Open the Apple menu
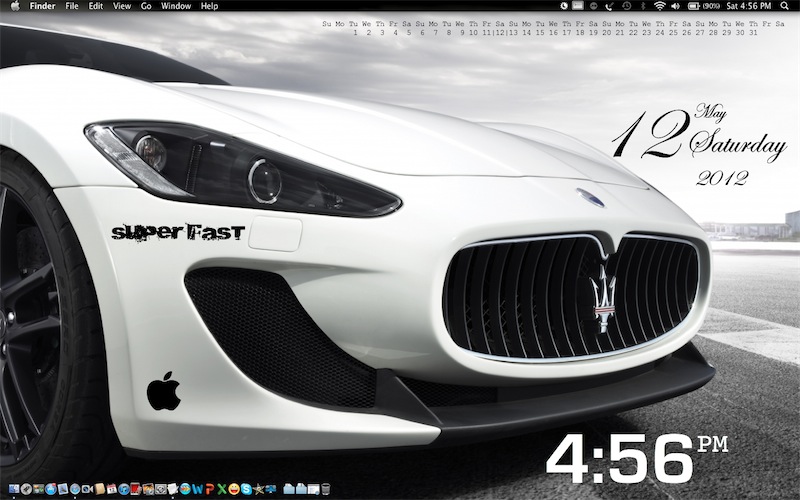 pyautogui.click(x=15, y=6)
